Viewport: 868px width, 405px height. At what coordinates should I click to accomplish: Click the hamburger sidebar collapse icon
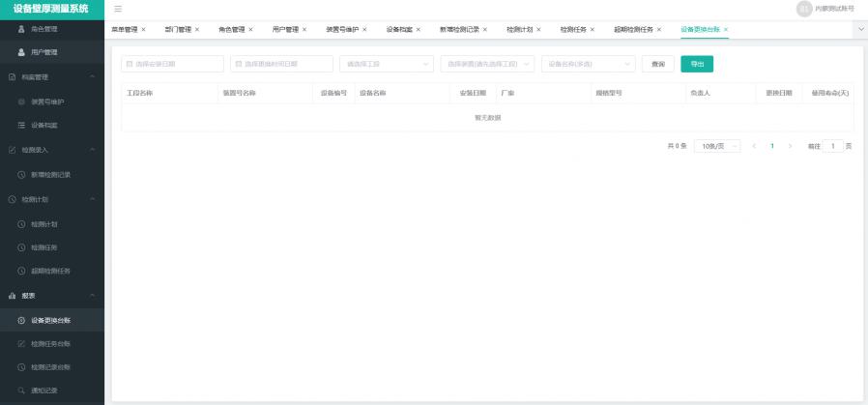coord(118,9)
